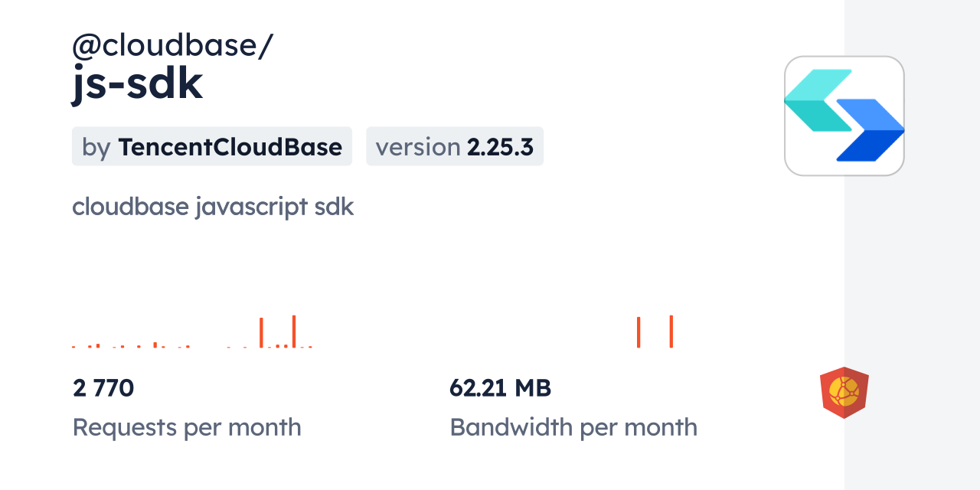980x490 pixels.
Task: Click the rightmost tall bar in requests chart
Action: pyautogui.click(x=294, y=331)
